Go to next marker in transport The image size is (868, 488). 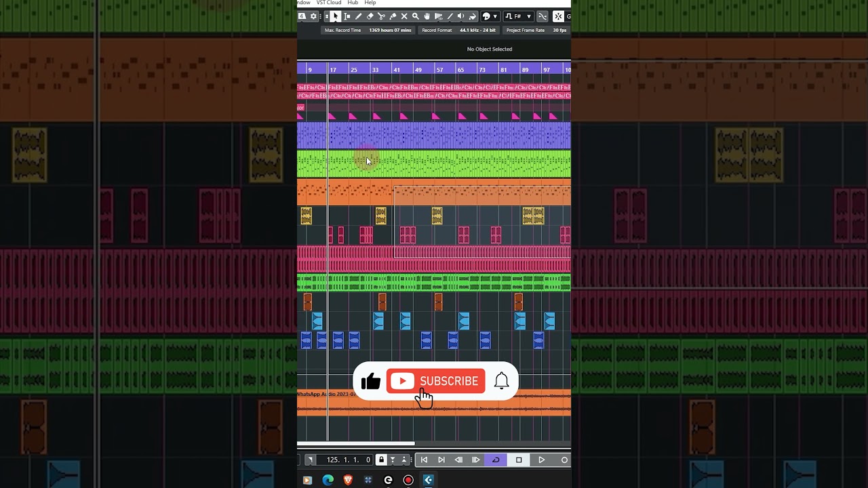[441, 460]
